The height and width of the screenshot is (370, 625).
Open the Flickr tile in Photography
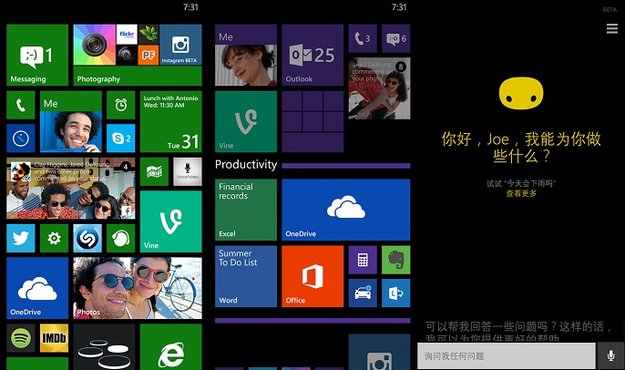[x=127, y=34]
